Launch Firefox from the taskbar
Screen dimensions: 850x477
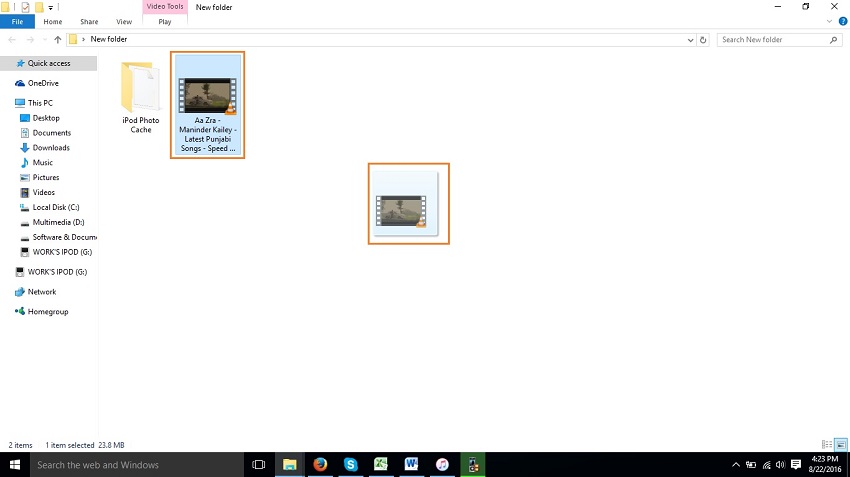pos(320,465)
